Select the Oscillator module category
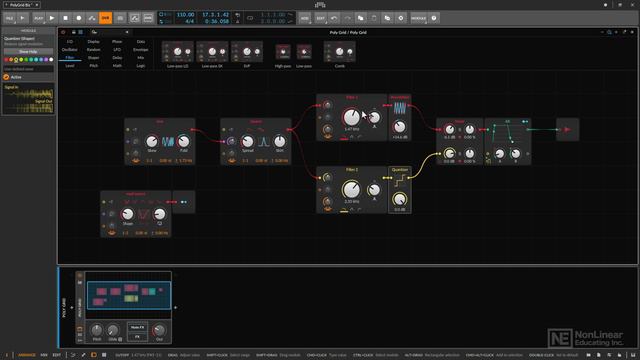 click(70, 49)
